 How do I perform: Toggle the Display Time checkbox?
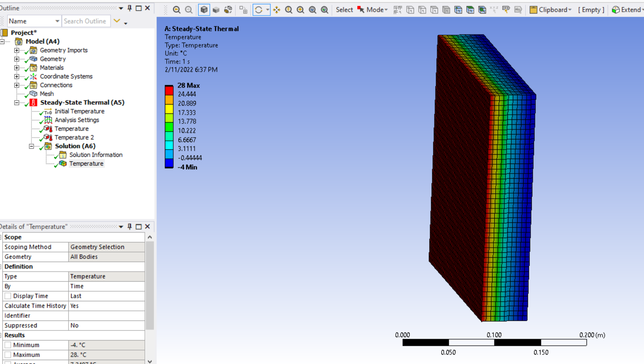8,296
